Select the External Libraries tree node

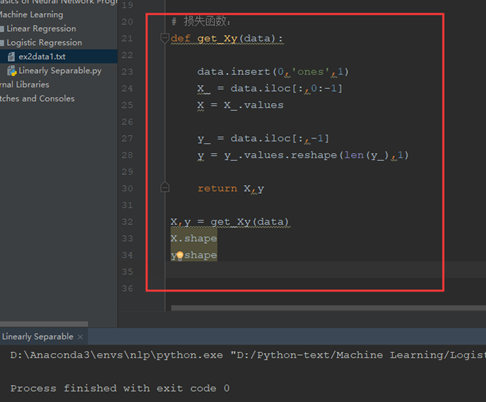[x=25, y=85]
